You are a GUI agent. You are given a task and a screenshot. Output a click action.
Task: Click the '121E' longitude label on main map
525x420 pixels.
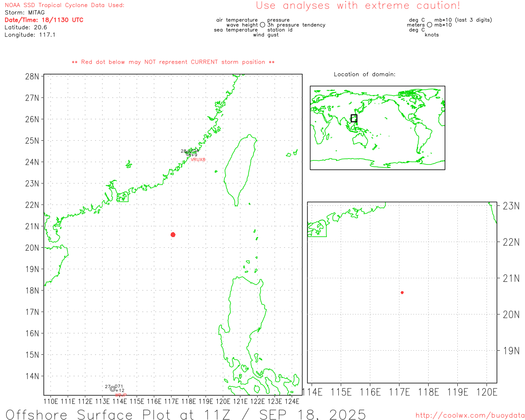pyautogui.click(x=240, y=401)
